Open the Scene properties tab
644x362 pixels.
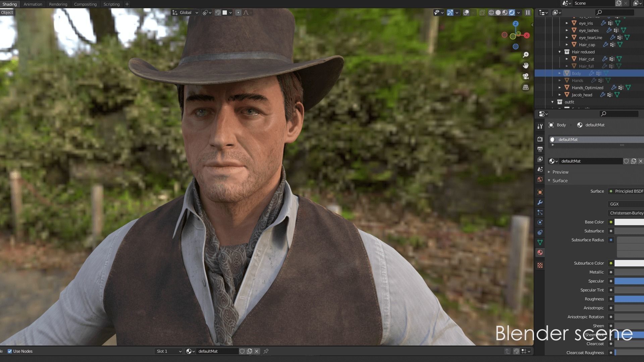coord(540,169)
